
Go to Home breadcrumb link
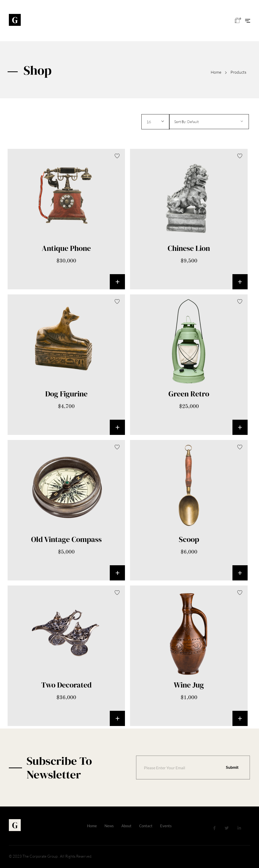coord(216,72)
